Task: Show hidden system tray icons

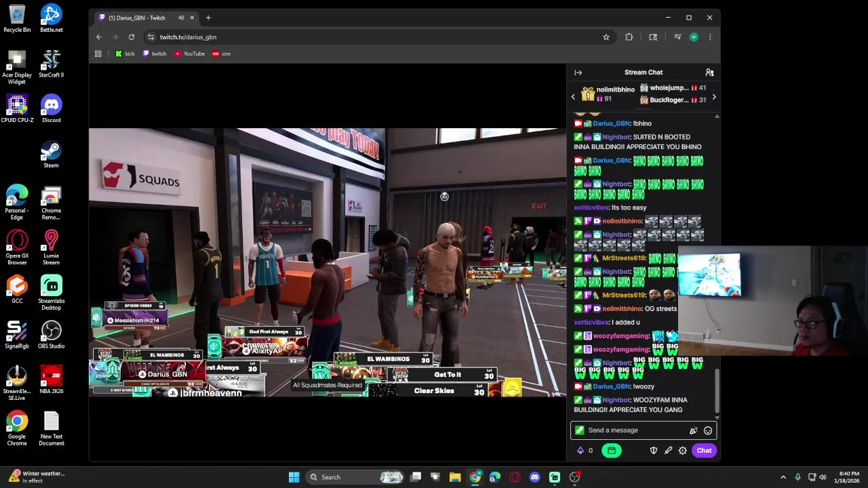Action: 783,477
